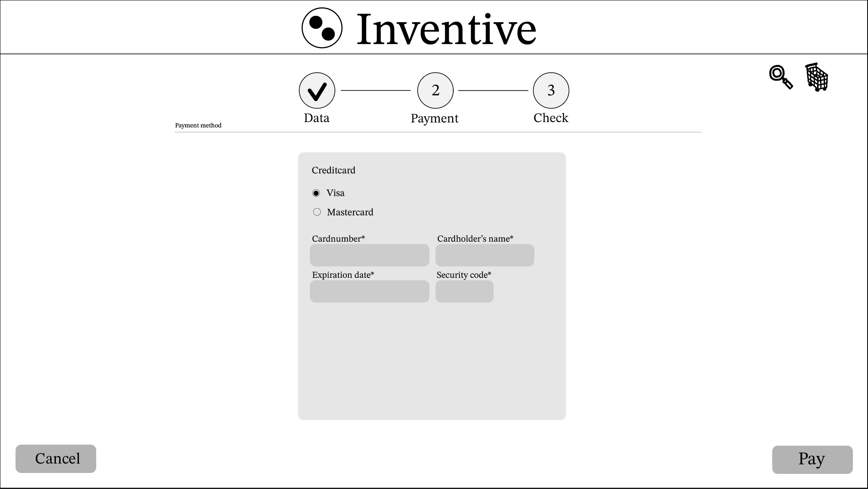Click the Inventive circular logo
This screenshot has width=868, height=489.
[322, 28]
